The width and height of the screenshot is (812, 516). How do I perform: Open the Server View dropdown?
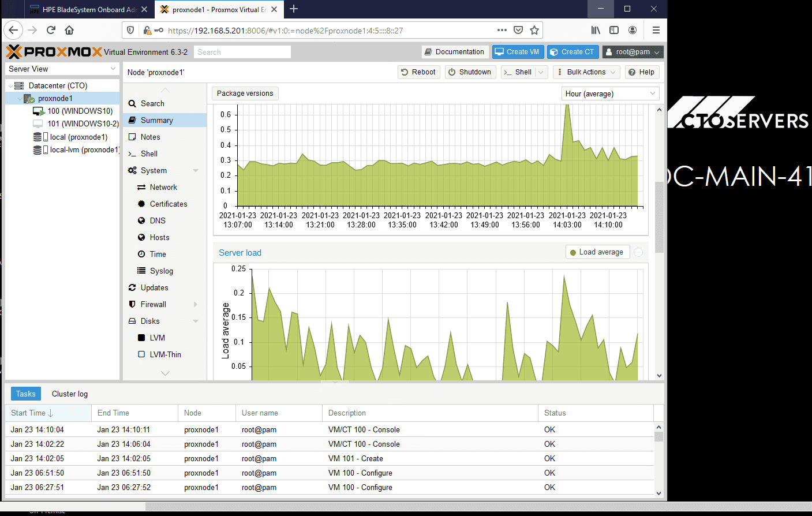pos(62,69)
